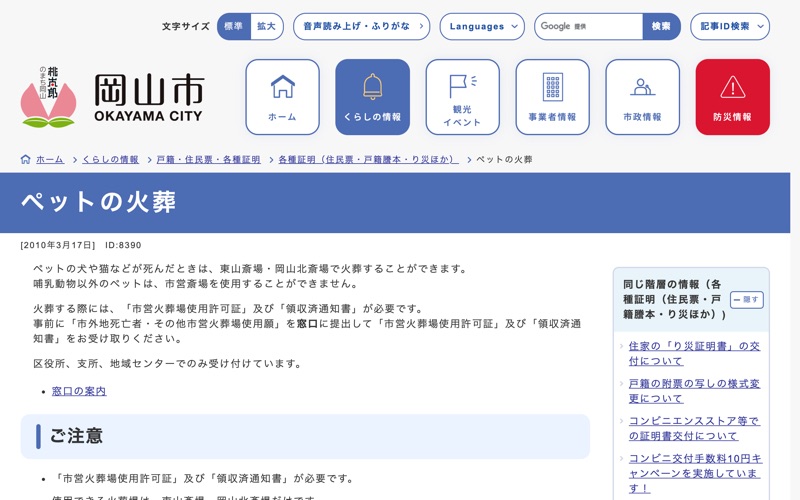800x500 pixels.
Task: Follow breadcrumb 各種証明（住民票・戸籍謄本・り災ほか）
Action: tap(368, 160)
